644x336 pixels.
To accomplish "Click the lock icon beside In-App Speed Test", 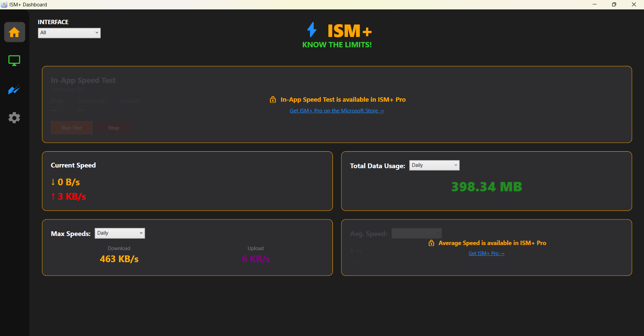I will tap(273, 100).
